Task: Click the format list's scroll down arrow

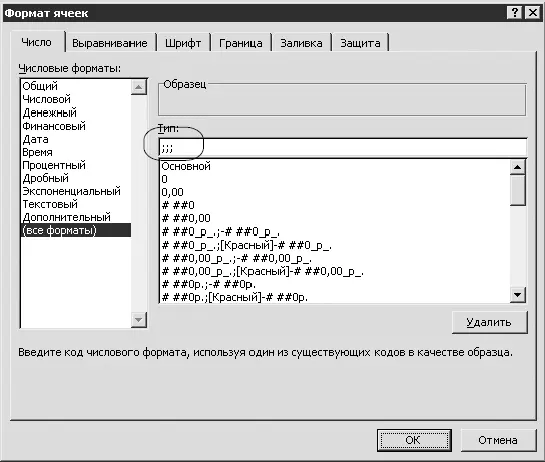Action: 139,319
